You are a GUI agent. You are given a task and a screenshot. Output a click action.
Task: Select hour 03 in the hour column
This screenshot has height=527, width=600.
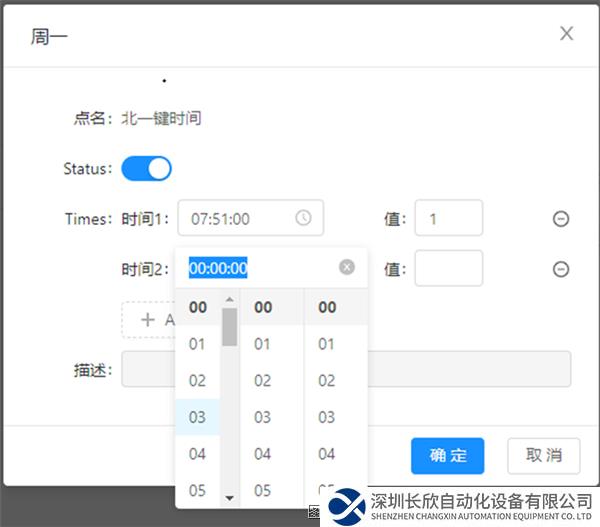pyautogui.click(x=197, y=417)
